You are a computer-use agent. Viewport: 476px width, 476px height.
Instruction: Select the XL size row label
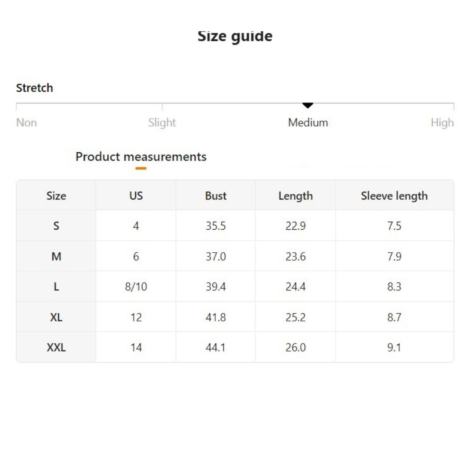pos(56,317)
